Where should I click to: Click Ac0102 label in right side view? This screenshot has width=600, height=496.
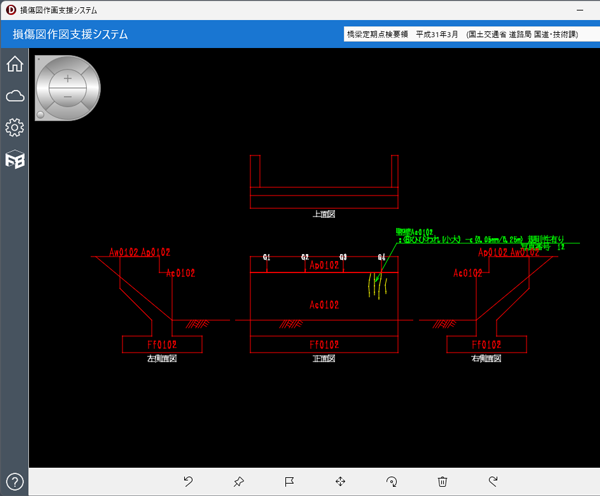(x=468, y=273)
